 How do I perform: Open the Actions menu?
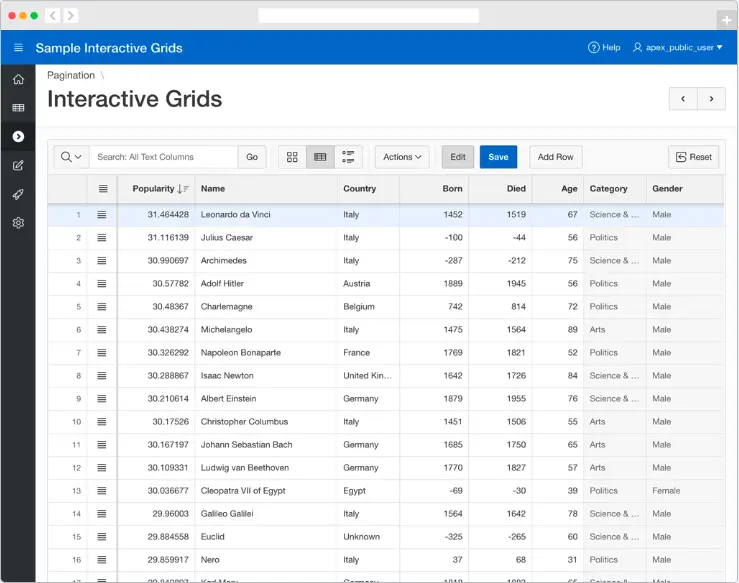tap(402, 157)
